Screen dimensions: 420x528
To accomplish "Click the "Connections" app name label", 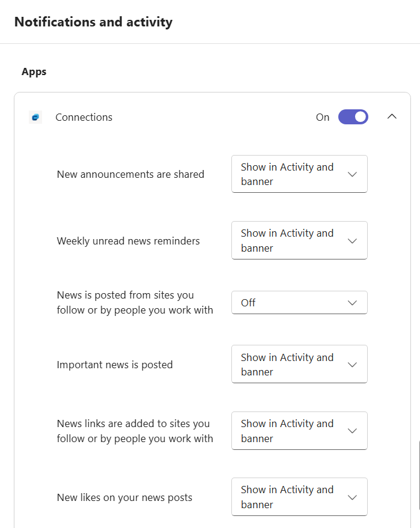I will click(84, 117).
